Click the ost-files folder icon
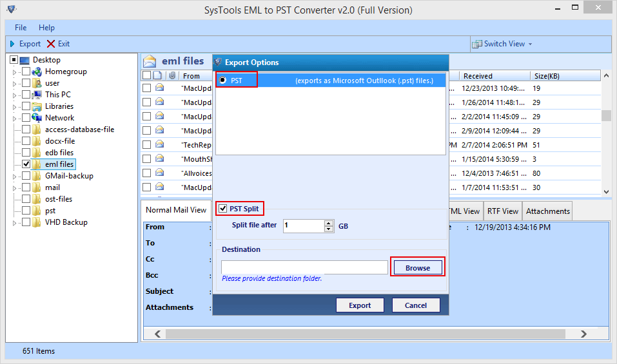The width and height of the screenshot is (617, 364). [37, 199]
